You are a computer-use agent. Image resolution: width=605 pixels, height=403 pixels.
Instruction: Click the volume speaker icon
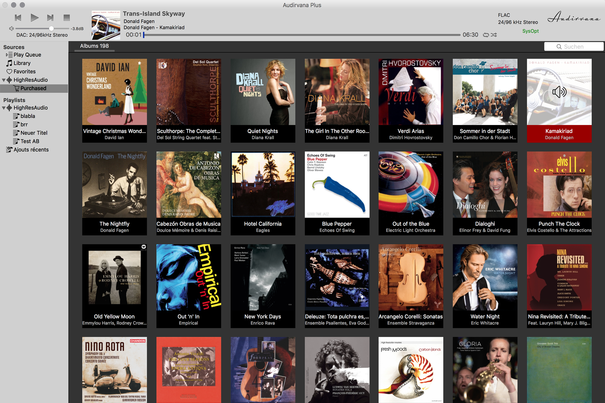point(11,28)
